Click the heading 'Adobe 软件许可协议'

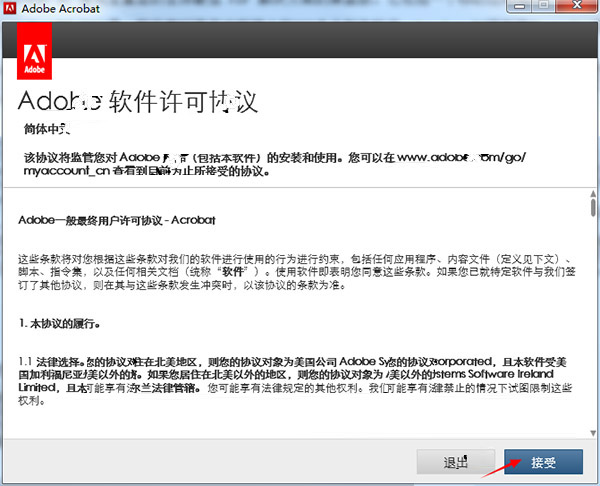click(138, 101)
